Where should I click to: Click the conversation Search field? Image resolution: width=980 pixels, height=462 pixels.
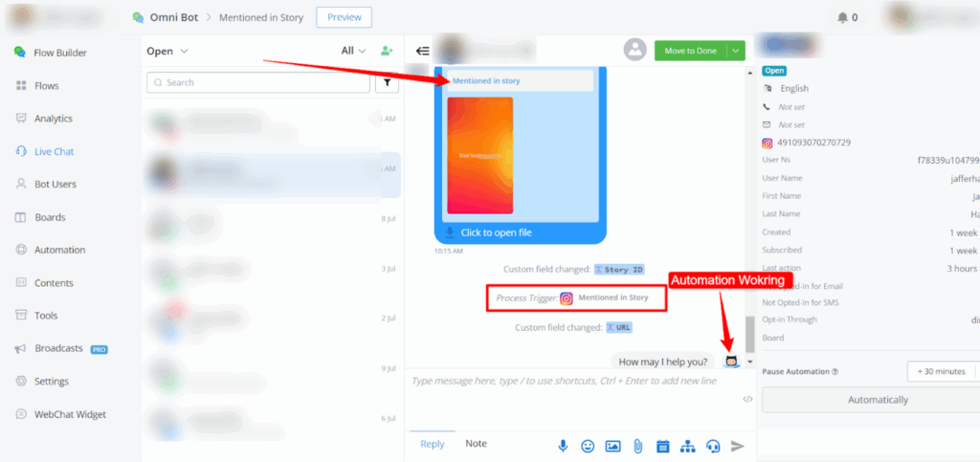pos(258,83)
